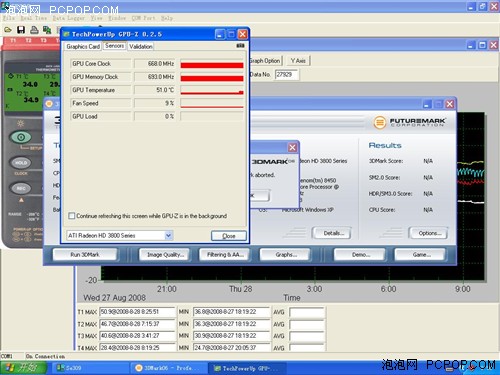
Task: Click the Data No. input field
Action: (287, 74)
